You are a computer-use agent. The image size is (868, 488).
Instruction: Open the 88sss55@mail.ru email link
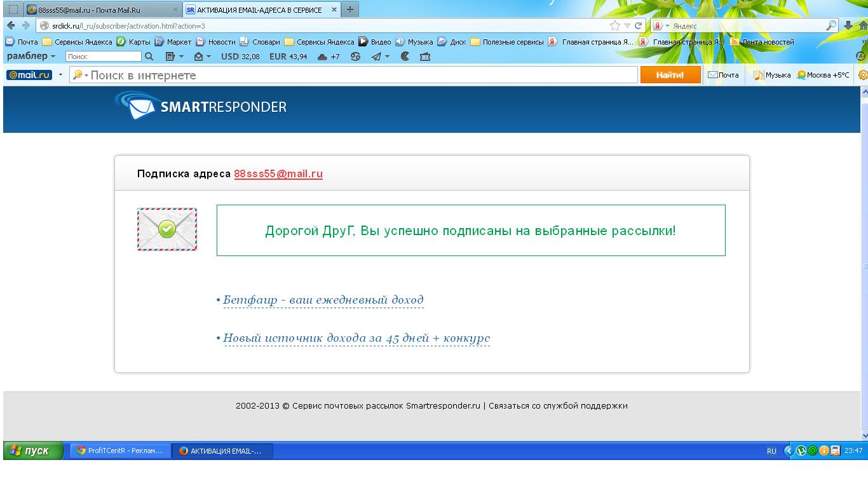coord(278,173)
